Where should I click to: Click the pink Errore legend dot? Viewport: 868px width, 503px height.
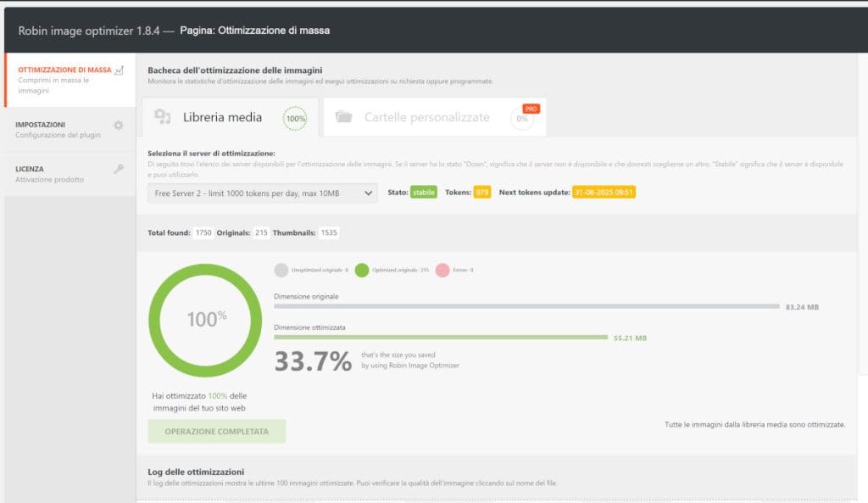tap(442, 271)
